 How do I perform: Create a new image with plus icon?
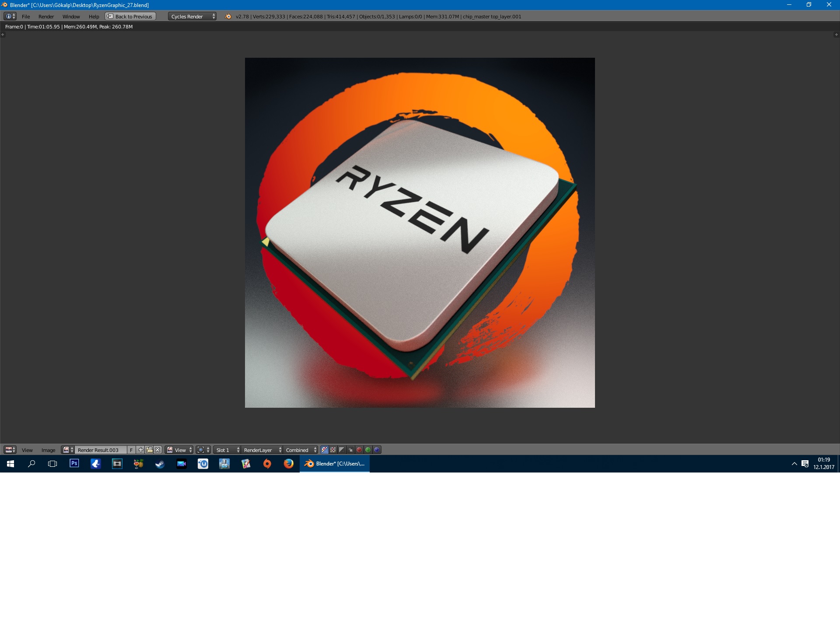(140, 450)
